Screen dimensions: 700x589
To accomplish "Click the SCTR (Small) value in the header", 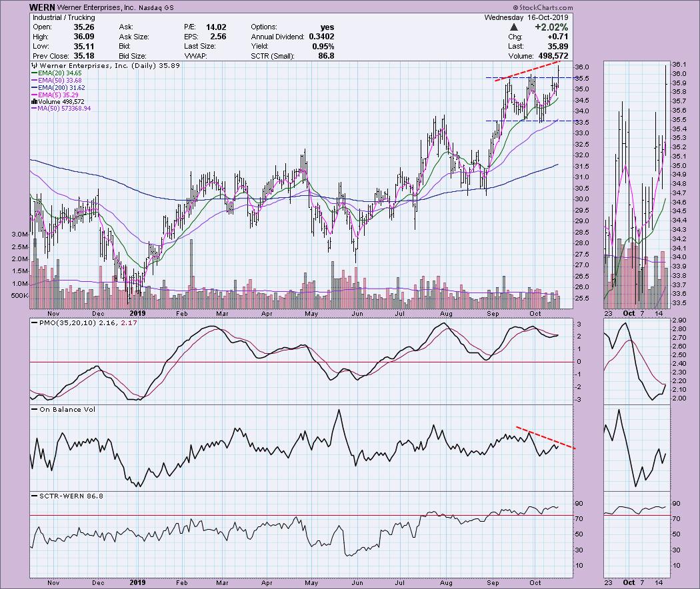I will [326, 56].
